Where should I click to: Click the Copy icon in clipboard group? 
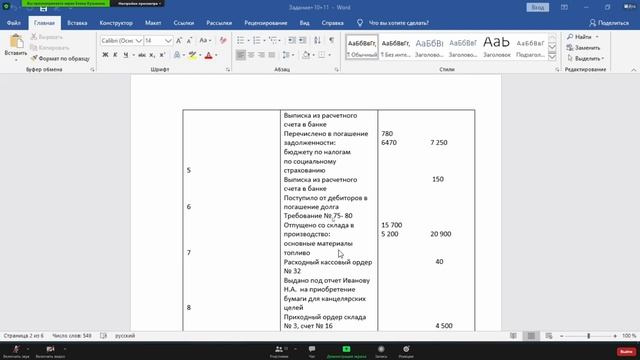coord(34,48)
